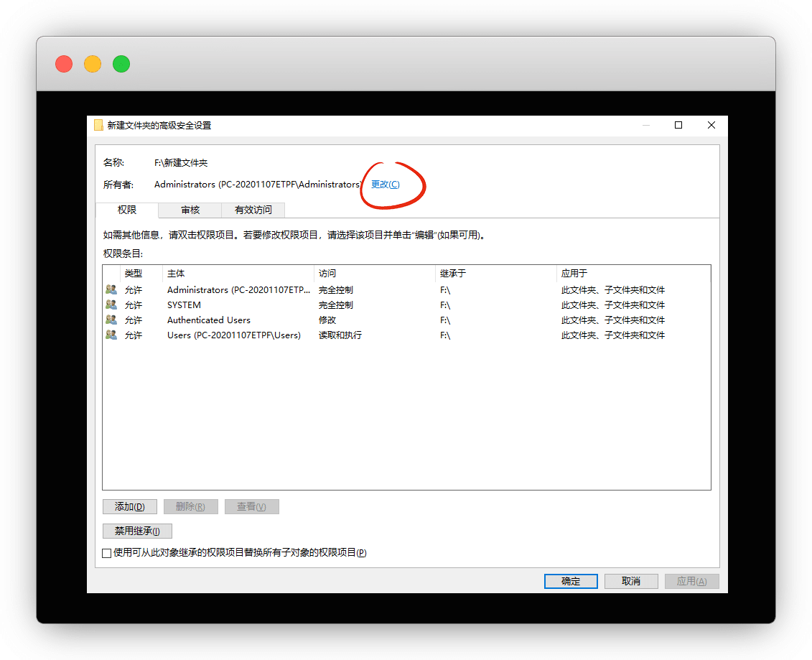Click the green macOS fullscreen button

click(x=121, y=64)
